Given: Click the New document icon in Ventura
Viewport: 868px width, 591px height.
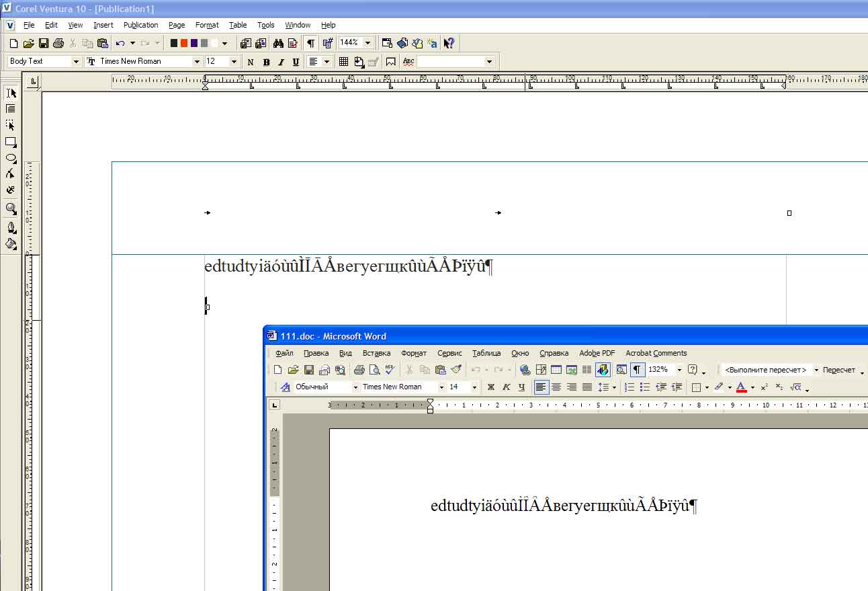Looking at the screenshot, I should pyautogui.click(x=13, y=43).
